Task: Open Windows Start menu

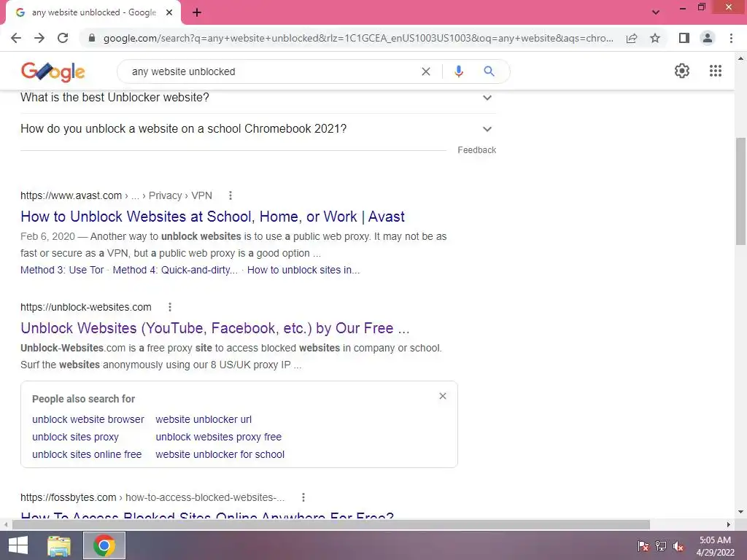Action: 18,545
